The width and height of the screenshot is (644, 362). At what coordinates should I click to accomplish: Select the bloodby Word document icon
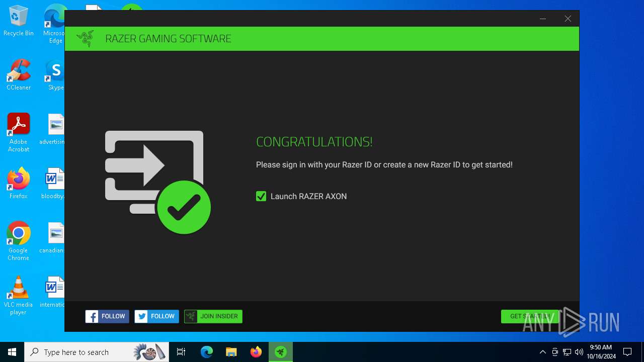tap(54, 183)
